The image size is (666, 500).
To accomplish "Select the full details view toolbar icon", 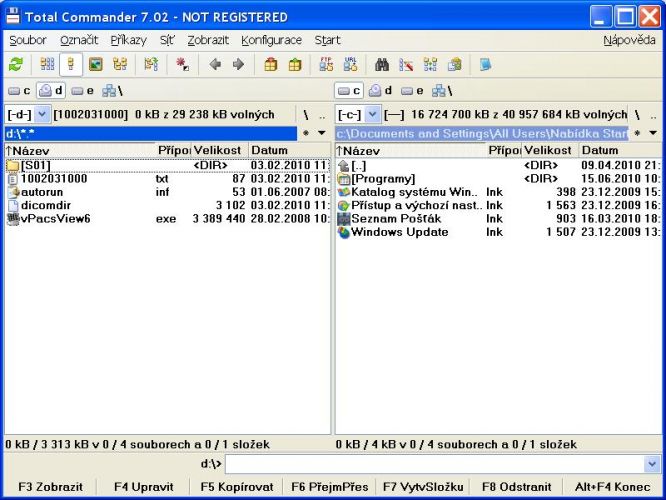I will (71, 65).
